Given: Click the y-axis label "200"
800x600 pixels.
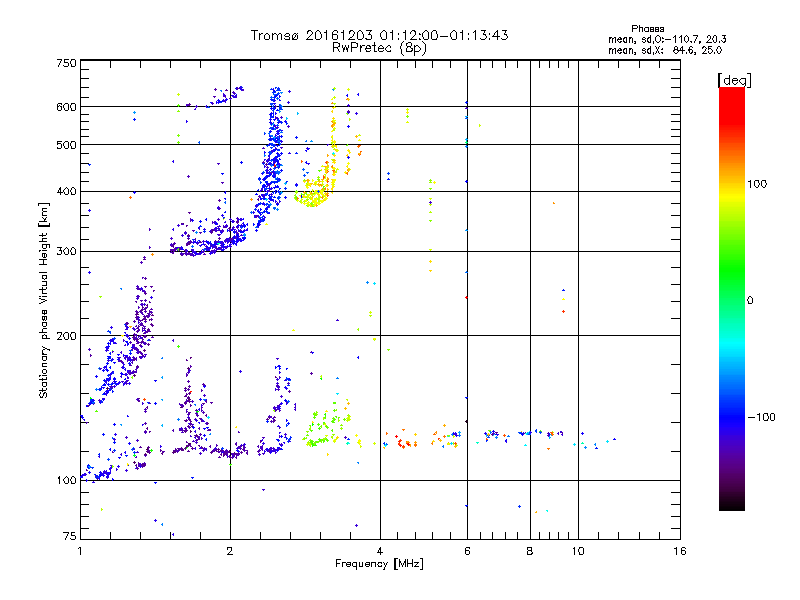Looking at the screenshot, I should (66, 336).
